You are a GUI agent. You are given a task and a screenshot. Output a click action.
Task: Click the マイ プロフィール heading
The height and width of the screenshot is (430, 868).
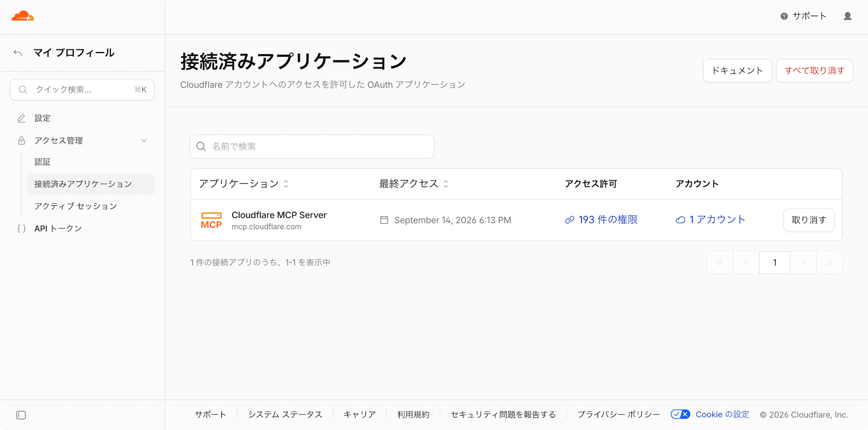[x=74, y=53]
